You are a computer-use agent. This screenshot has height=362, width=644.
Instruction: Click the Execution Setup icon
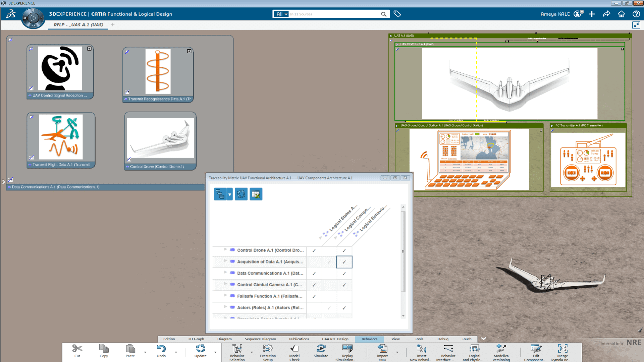[268, 349]
